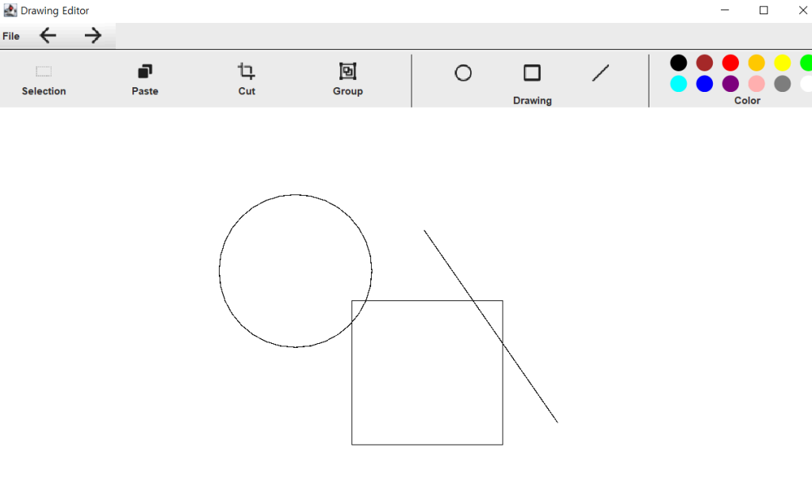Maximize the Drawing Editor window

click(x=764, y=10)
